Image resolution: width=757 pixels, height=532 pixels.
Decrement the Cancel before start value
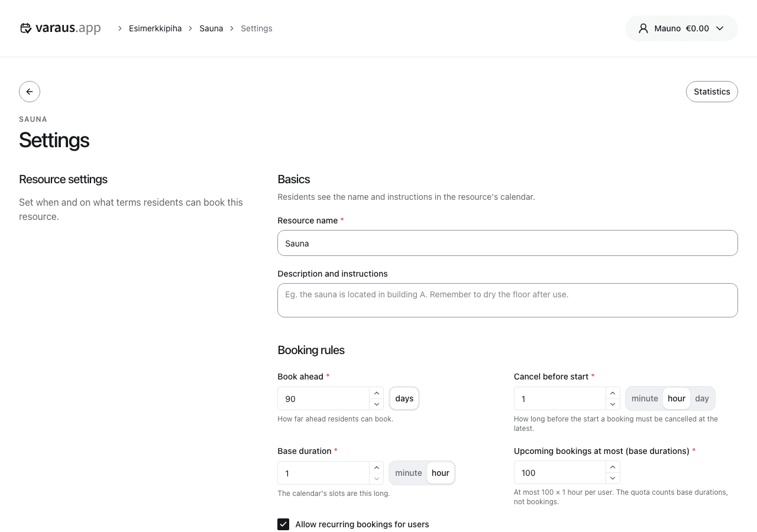click(613, 404)
